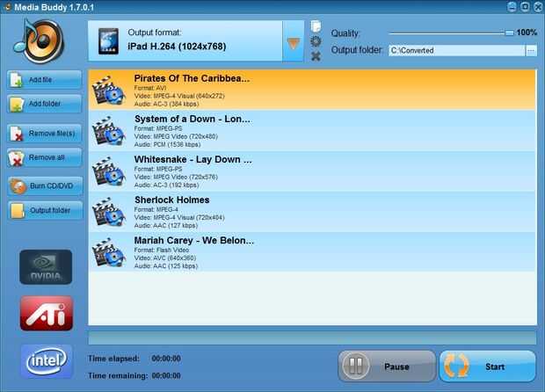545x392 pixels.
Task: Start conversion with the Start button
Action: click(x=487, y=367)
